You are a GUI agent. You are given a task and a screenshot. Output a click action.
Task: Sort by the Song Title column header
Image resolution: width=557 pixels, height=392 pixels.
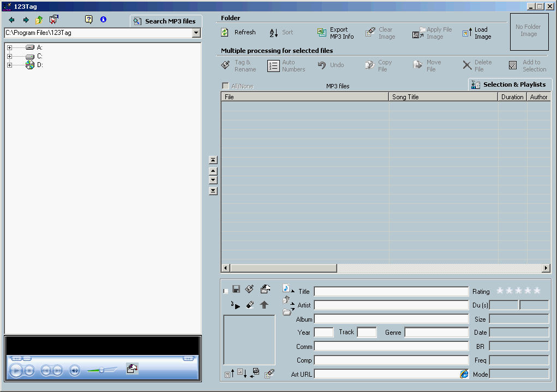pyautogui.click(x=443, y=97)
